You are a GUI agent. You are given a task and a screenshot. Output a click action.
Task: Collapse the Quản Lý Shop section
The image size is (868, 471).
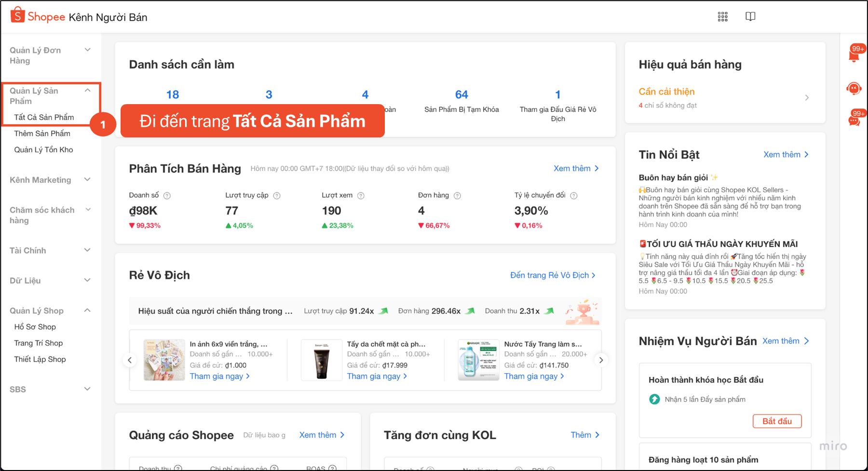[87, 310]
